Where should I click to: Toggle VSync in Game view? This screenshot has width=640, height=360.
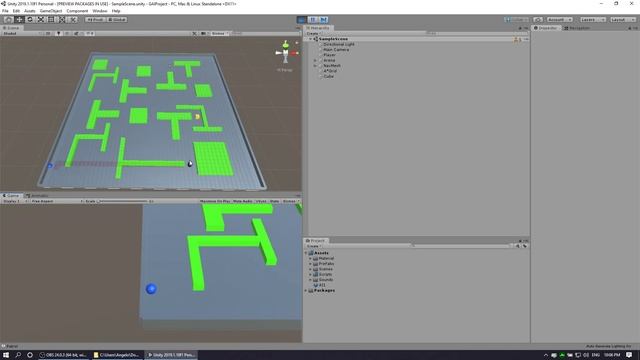(261, 201)
